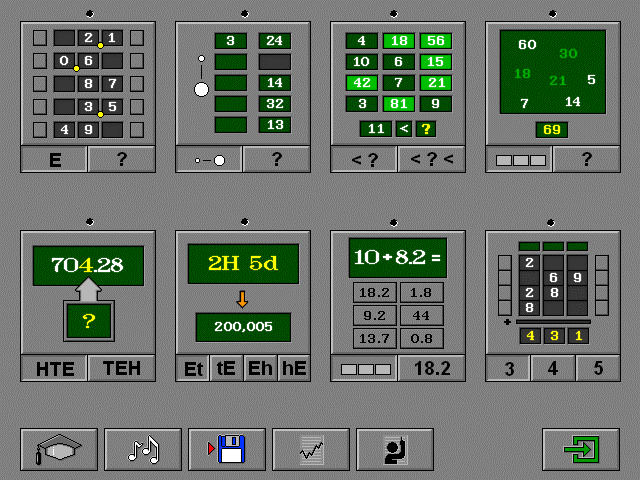The image size is (640, 480).
Task: Click yellow 4 in addition result row
Action: tap(530, 336)
